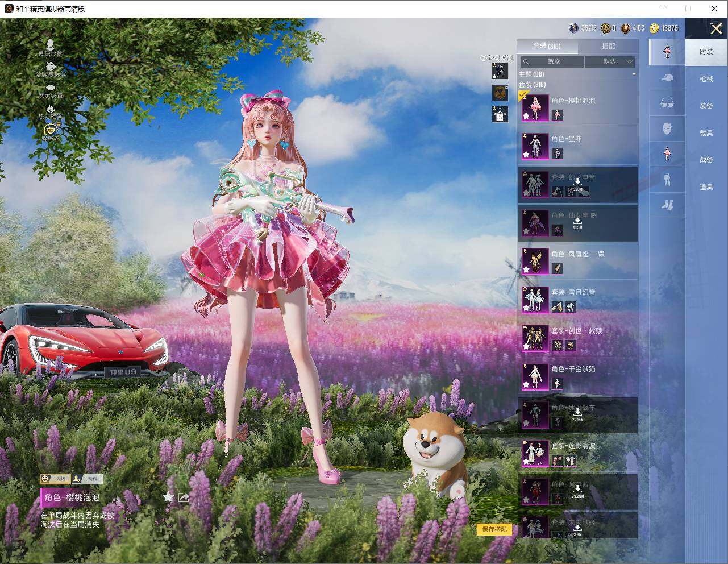Switch to 战备 combat-prep menu
728x564 pixels.
pyautogui.click(x=706, y=160)
